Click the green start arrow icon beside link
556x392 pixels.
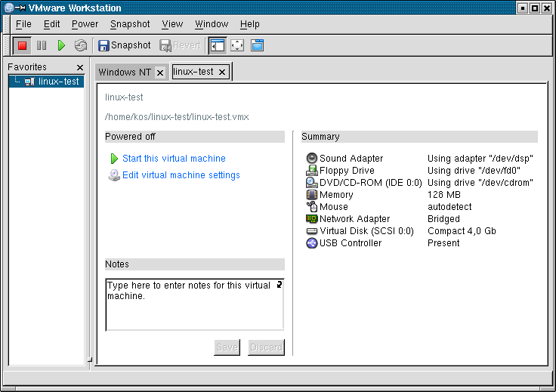tap(114, 159)
